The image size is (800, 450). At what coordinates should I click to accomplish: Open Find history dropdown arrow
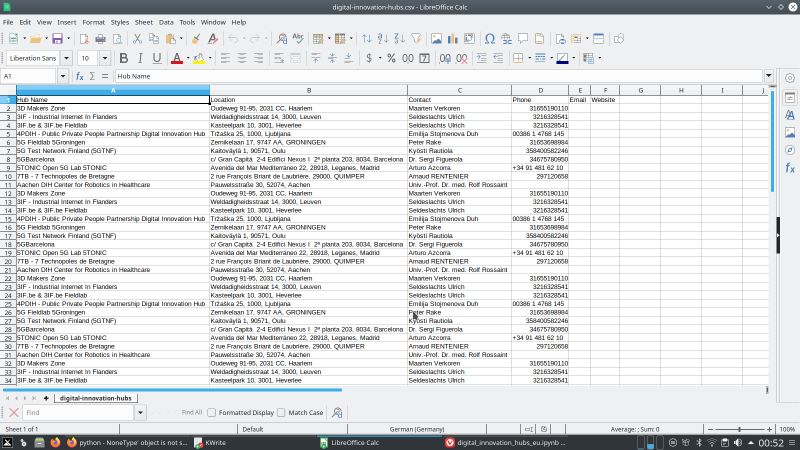click(140, 412)
